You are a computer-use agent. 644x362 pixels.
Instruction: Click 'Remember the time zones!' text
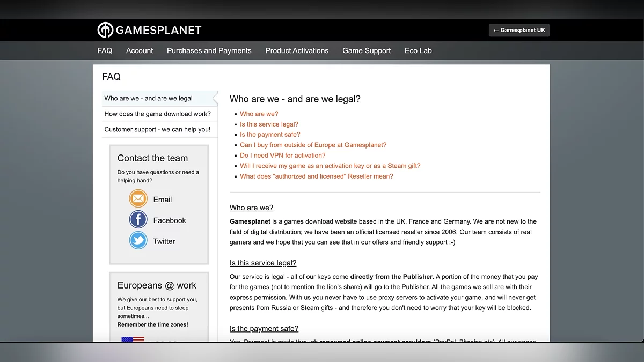153,324
